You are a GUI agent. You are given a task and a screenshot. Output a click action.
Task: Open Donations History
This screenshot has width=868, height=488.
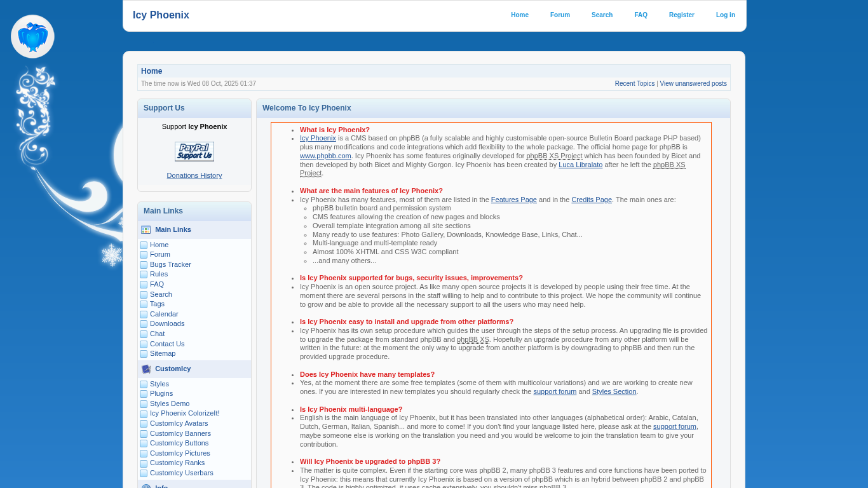[194, 175]
